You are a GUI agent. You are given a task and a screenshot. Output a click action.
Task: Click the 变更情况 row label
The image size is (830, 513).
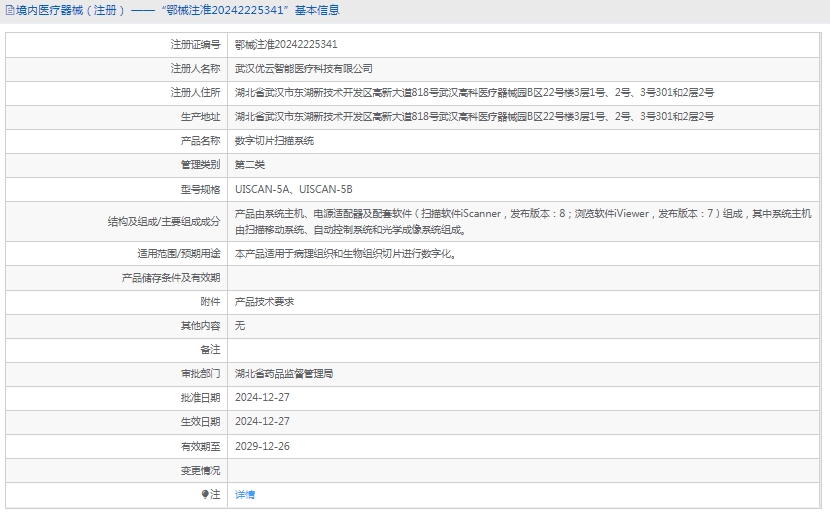coord(199,470)
